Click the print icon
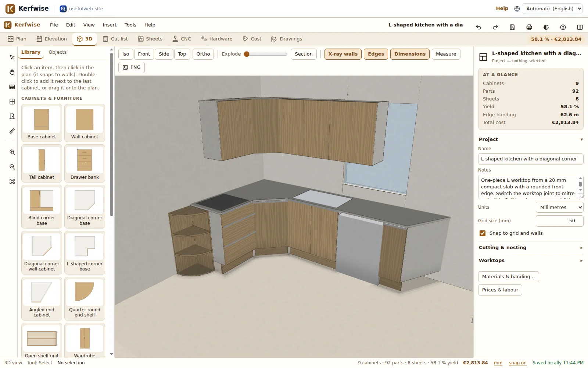Viewport: 588px width, 368px height. [x=529, y=27]
